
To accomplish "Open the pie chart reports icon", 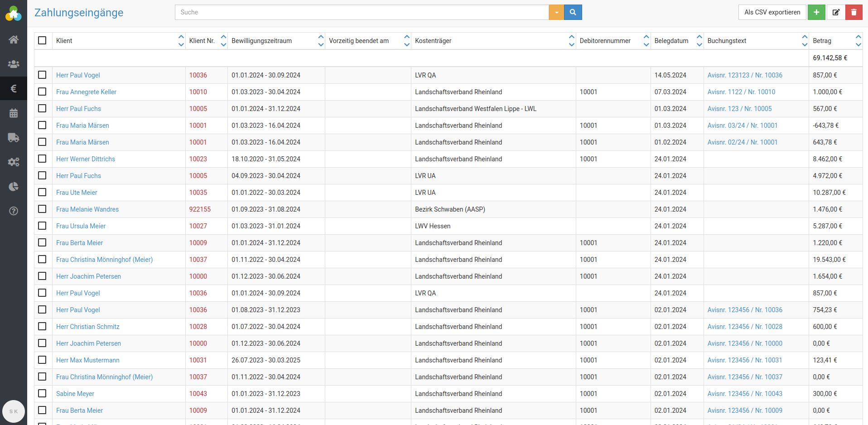I will [14, 187].
